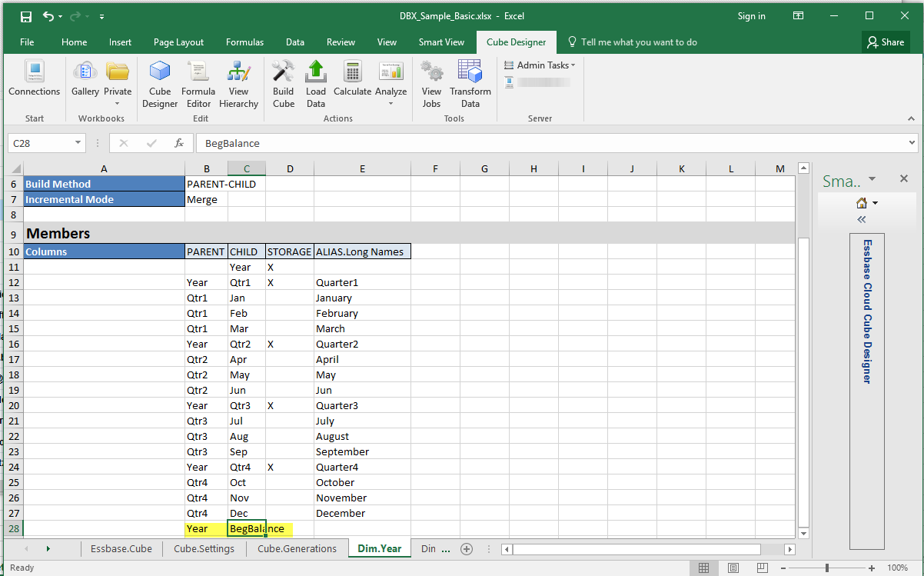
Task: Click the zoom slider in status bar
Action: click(827, 568)
